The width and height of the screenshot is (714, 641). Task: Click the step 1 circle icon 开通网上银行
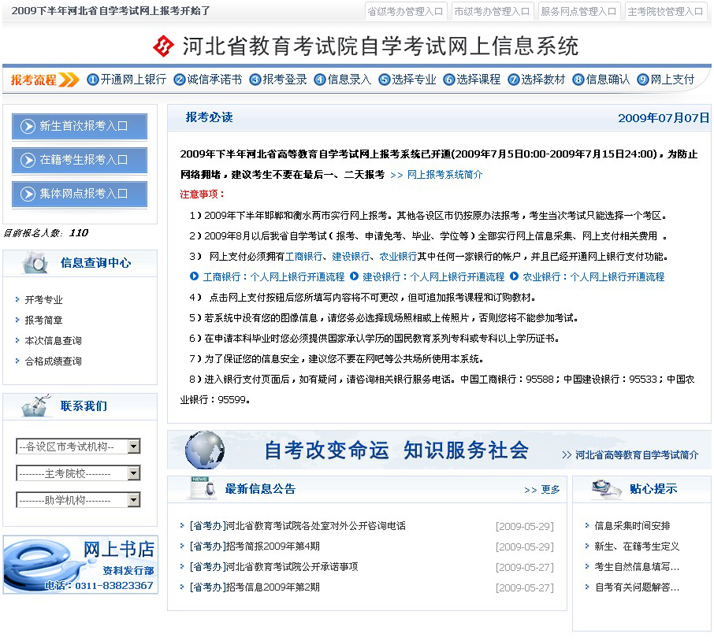[x=93, y=80]
